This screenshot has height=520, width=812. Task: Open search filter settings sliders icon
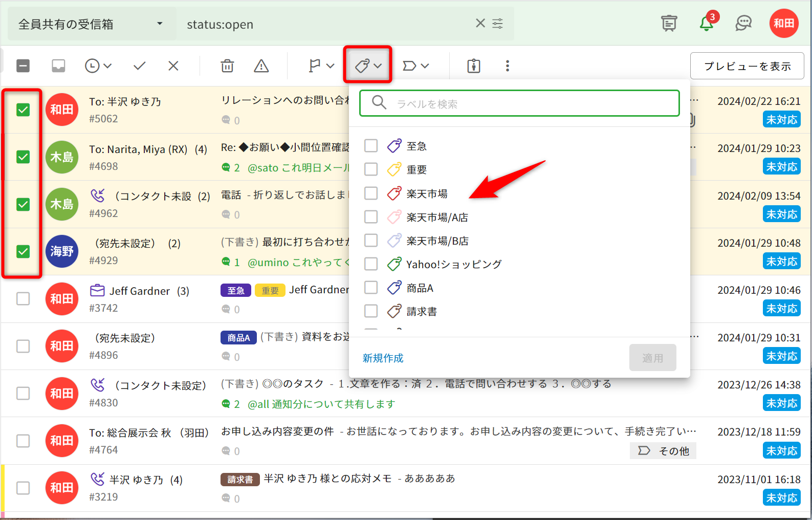coord(497,24)
